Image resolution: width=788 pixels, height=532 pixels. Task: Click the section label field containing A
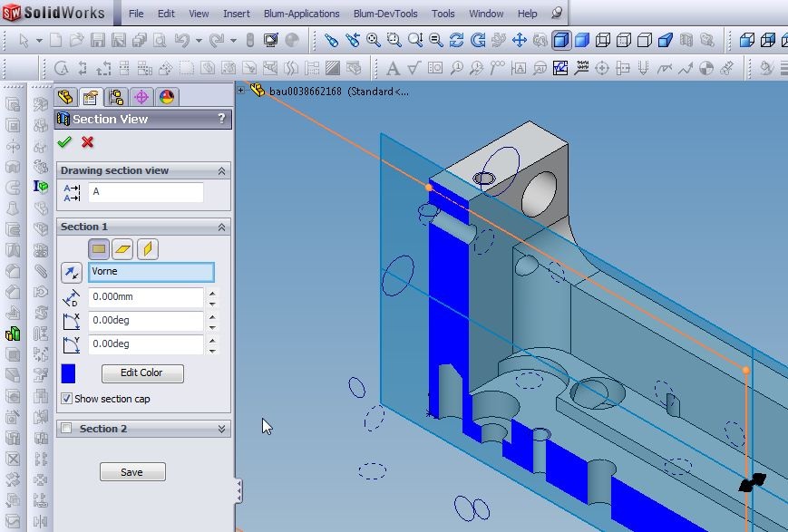tap(146, 192)
